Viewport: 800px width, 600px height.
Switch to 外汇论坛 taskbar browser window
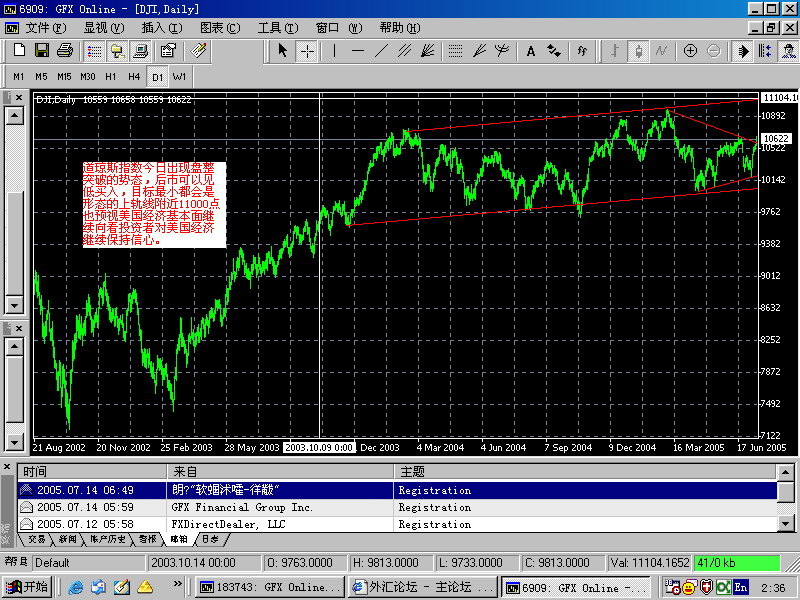click(x=423, y=587)
